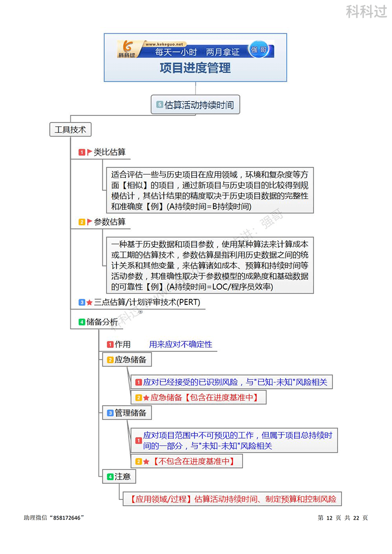This screenshot has width=392, height=554.
Task: Click the blue number 3 badge beside 管理储备
Action: [110, 413]
